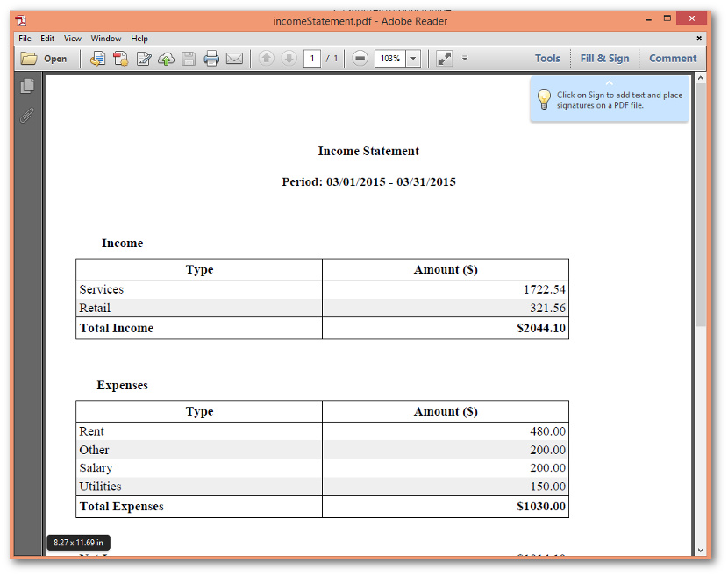Click the zoom out minus button

[x=360, y=59]
